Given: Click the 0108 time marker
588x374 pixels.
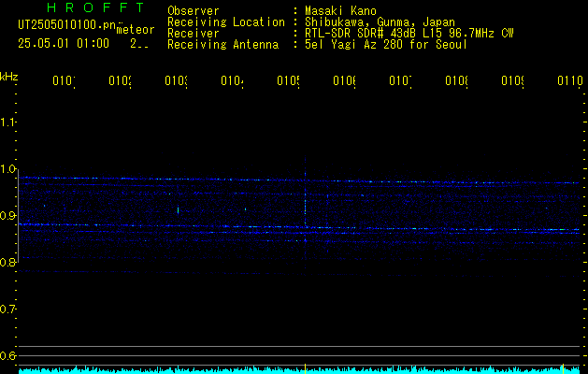Looking at the screenshot, I should coord(456,80).
